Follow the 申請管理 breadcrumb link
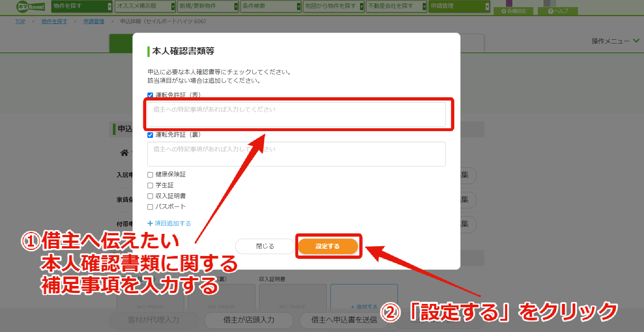The height and width of the screenshot is (332, 644). pos(94,21)
